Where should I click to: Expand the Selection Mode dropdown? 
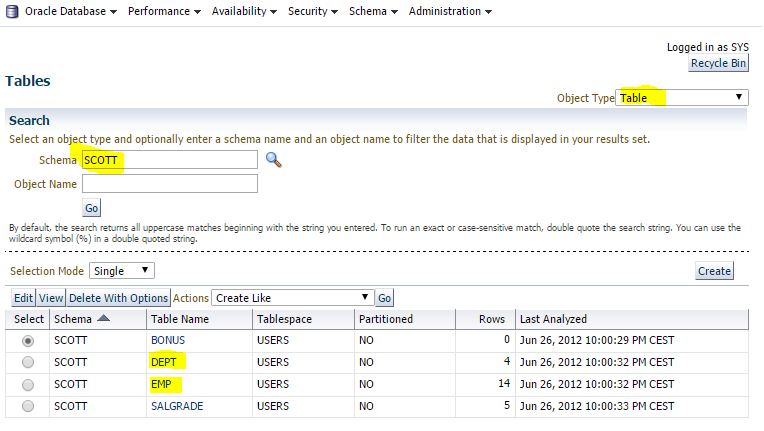122,271
